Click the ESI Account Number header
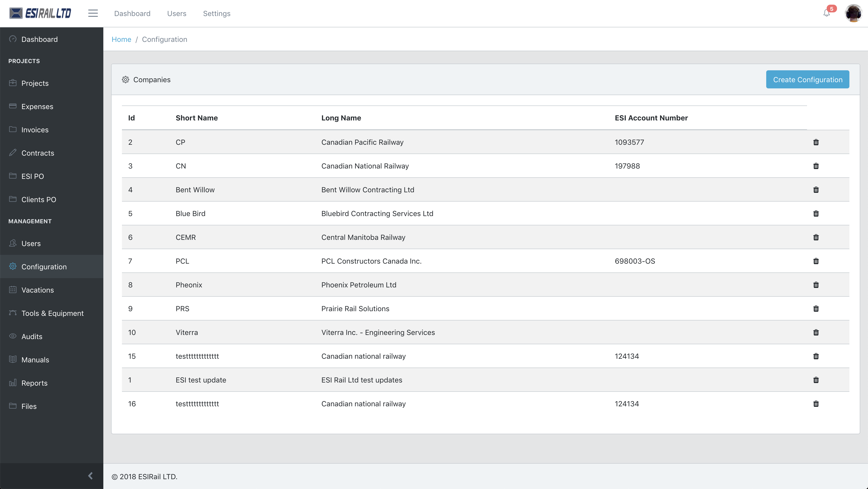 pos(651,118)
